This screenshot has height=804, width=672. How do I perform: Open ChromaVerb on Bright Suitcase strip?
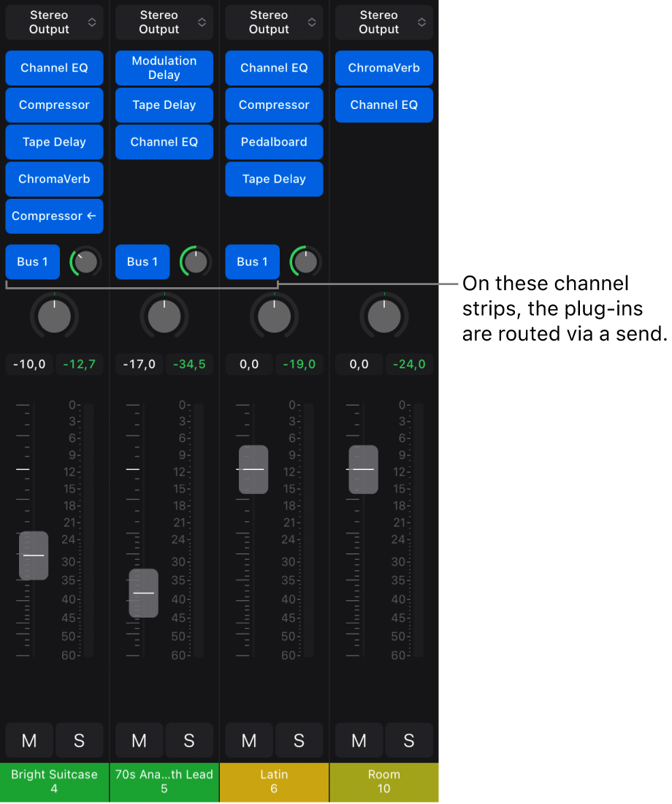[54, 179]
